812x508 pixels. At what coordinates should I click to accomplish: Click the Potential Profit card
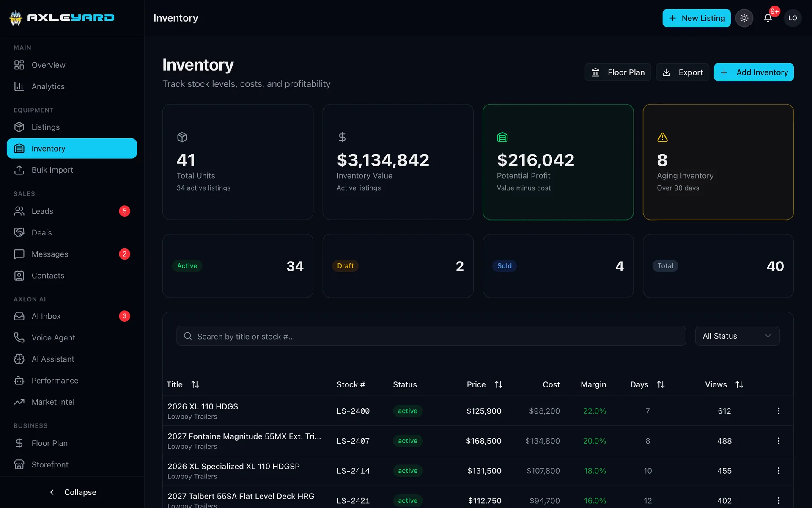coord(558,162)
